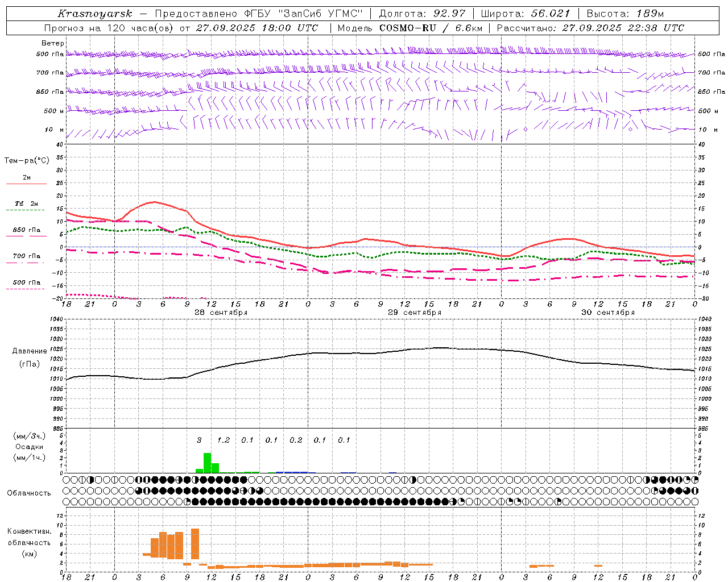The image size is (728, 582).
Task: Select the 'Долгота: 92.97' longitude value
Action: pos(422,14)
